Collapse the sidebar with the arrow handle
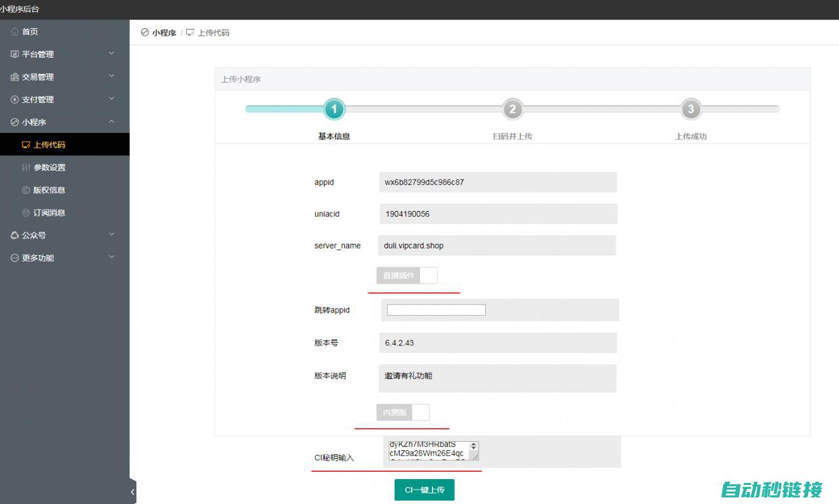The width and height of the screenshot is (839, 504). 132,492
